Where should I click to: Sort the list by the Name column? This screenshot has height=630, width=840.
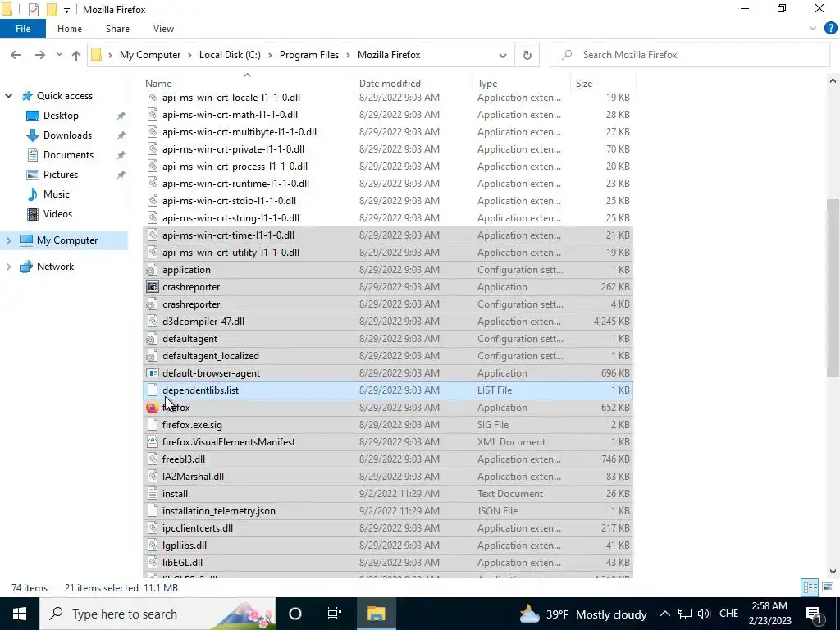(x=248, y=83)
